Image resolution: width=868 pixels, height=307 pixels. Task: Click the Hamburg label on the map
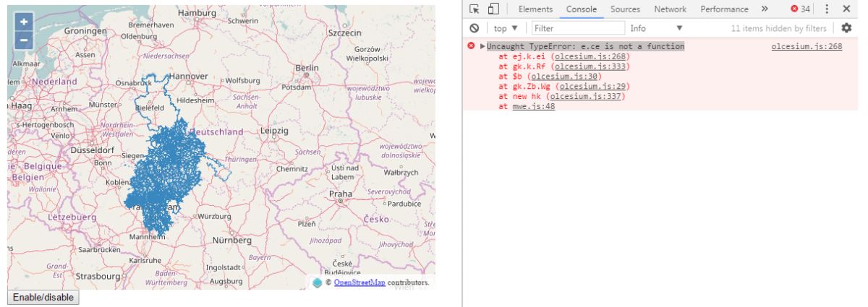click(197, 13)
